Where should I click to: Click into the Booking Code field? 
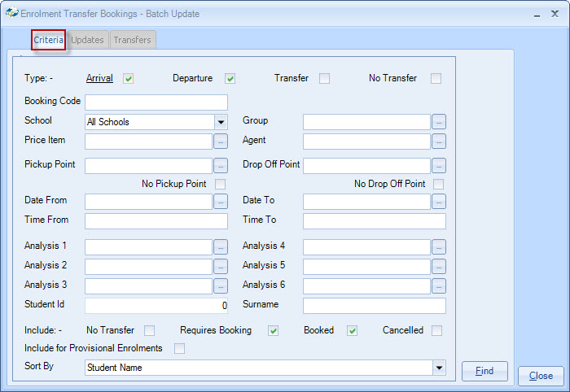click(156, 102)
